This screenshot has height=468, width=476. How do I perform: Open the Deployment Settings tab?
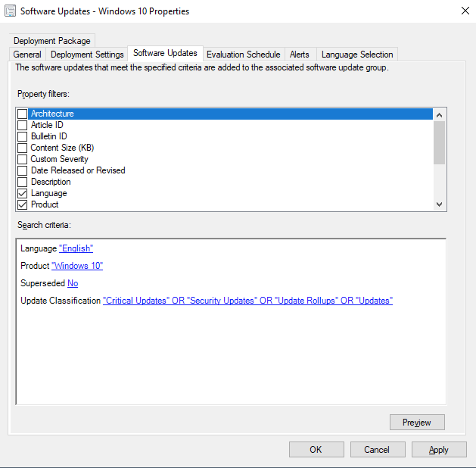(x=87, y=55)
